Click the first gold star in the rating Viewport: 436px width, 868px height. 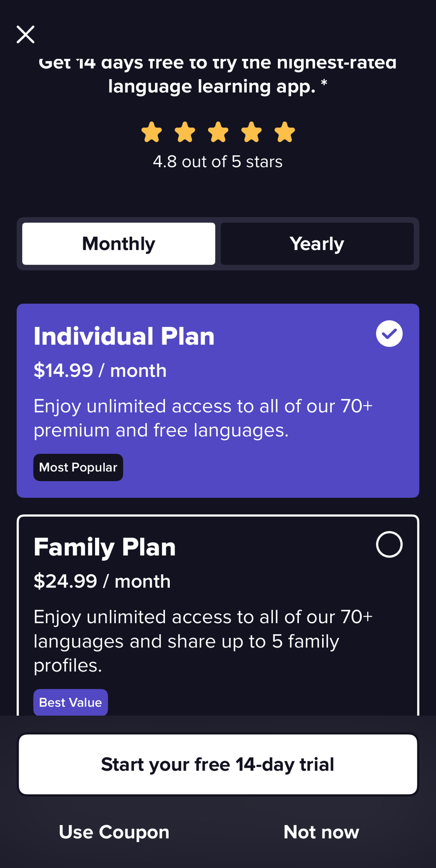pos(152,132)
